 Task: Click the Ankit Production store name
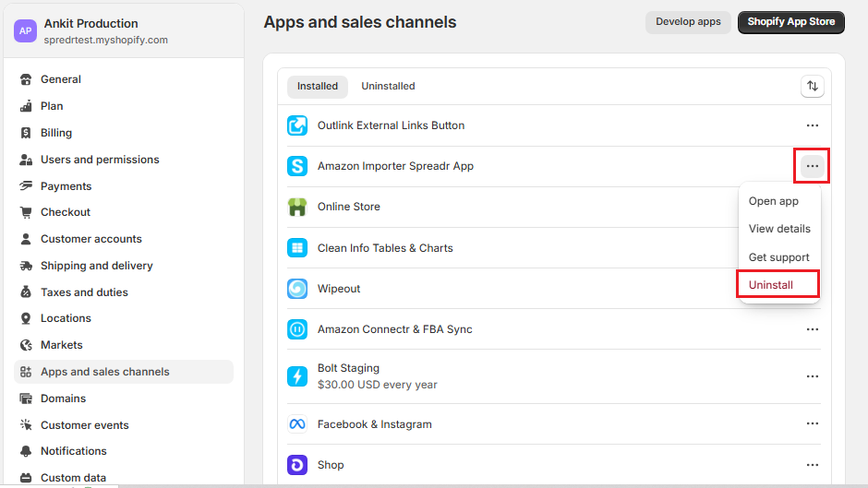pos(90,24)
